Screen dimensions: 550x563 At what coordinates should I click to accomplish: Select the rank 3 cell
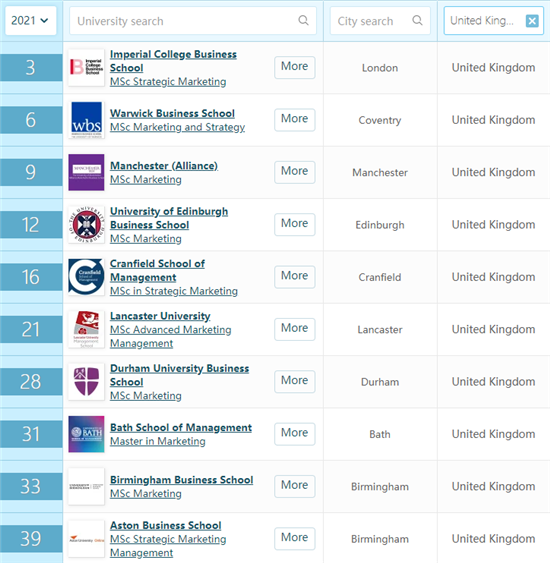[31, 68]
